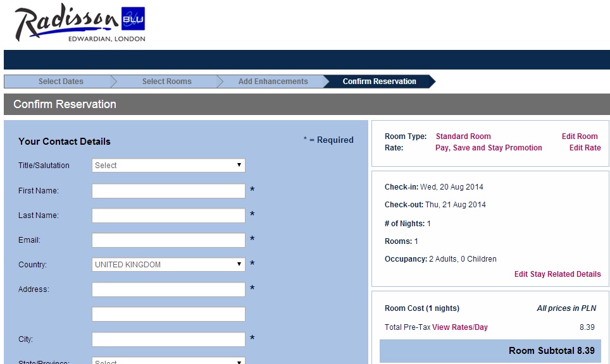610x364 pixels.
Task: Click the Edit Room link
Action: 580,136
